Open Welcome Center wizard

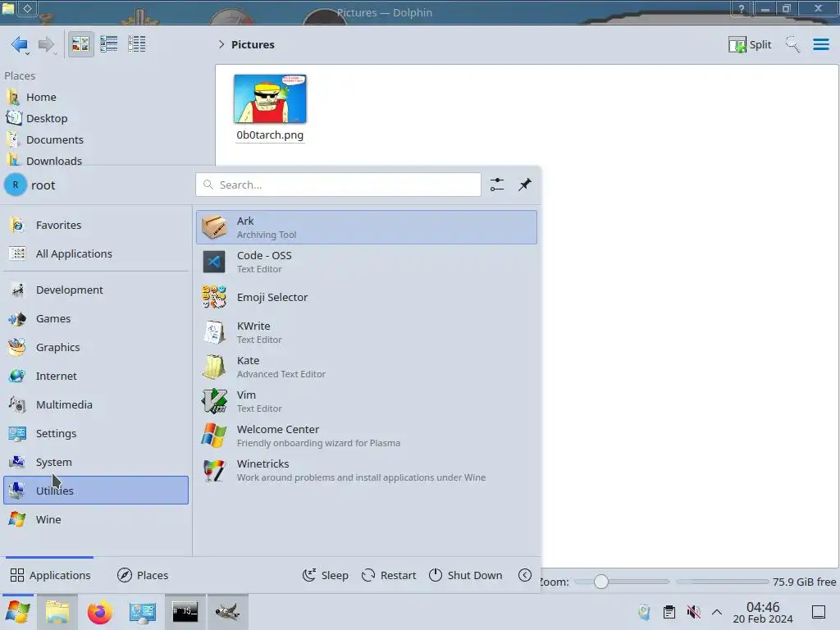pos(367,436)
